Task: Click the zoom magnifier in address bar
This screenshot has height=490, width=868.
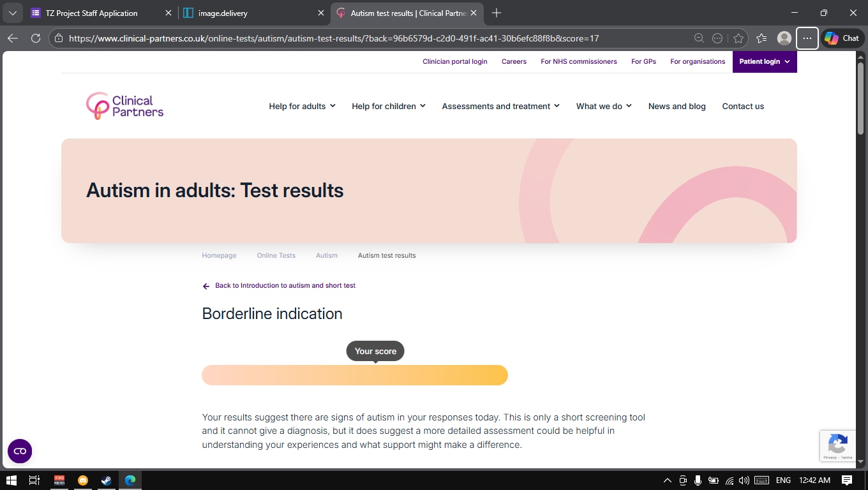Action: click(699, 38)
